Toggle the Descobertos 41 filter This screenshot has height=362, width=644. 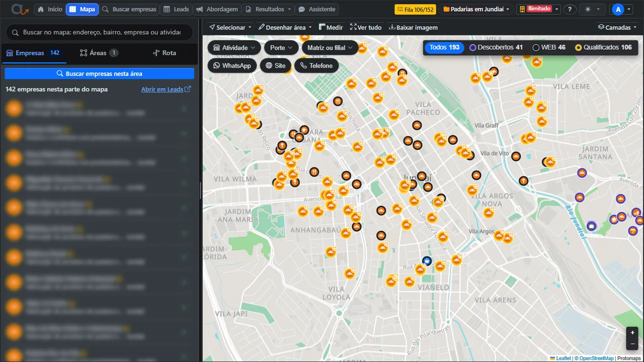click(x=496, y=47)
